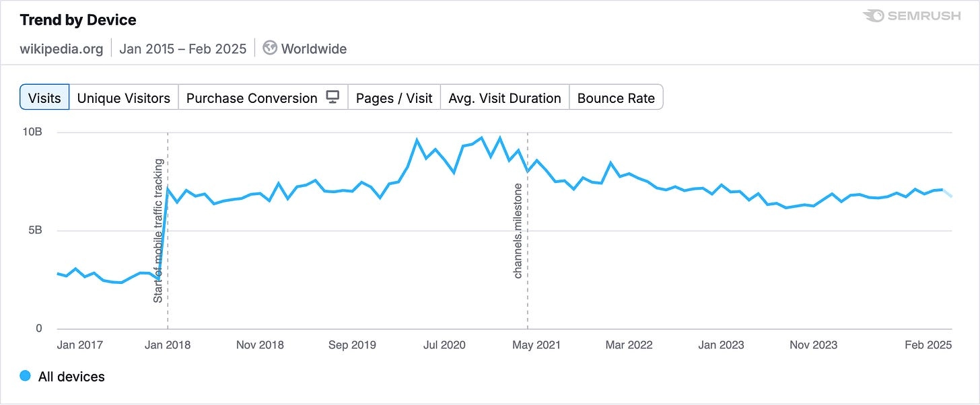Click the Mar 2022 axis label
980x405 pixels.
tap(629, 345)
